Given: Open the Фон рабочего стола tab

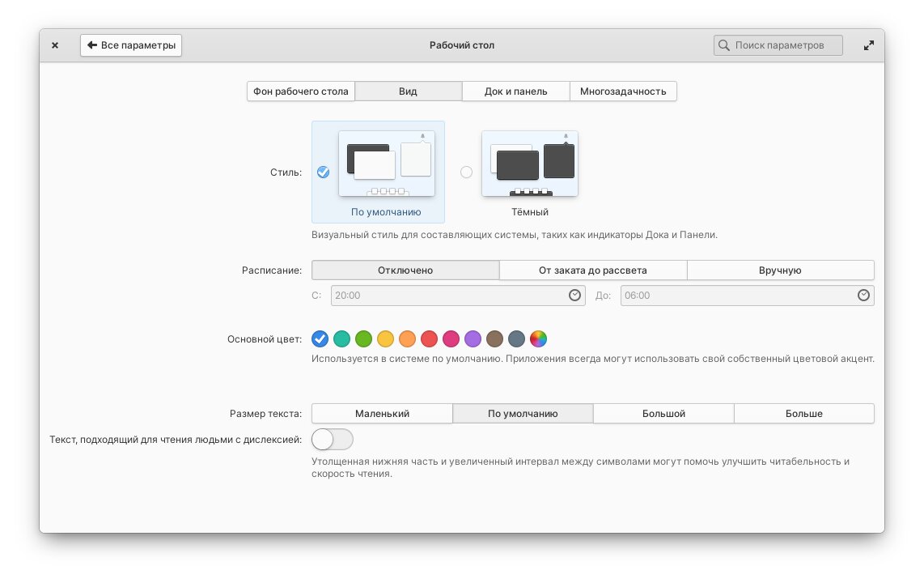Looking at the screenshot, I should click(301, 91).
